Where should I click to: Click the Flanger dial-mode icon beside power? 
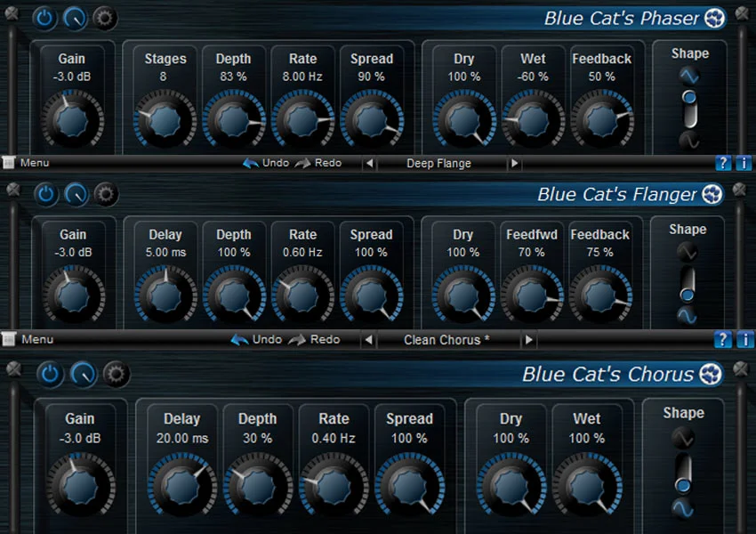(x=76, y=194)
